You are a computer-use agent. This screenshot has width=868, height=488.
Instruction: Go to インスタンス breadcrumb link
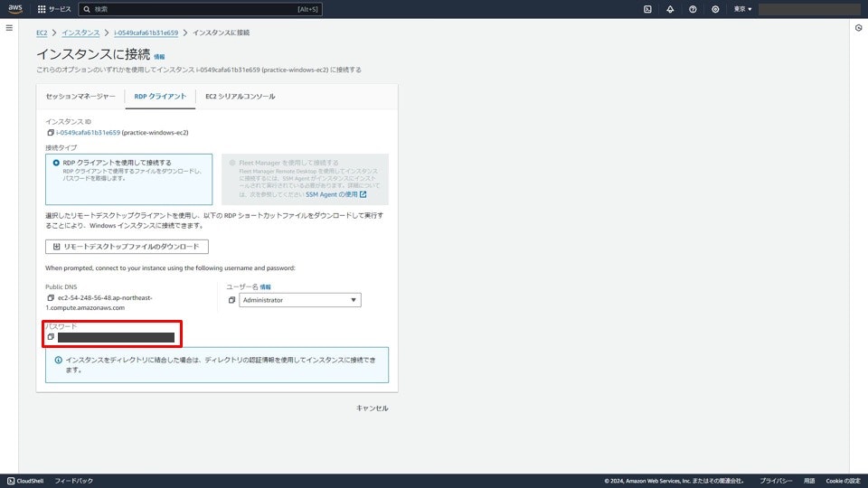point(80,33)
